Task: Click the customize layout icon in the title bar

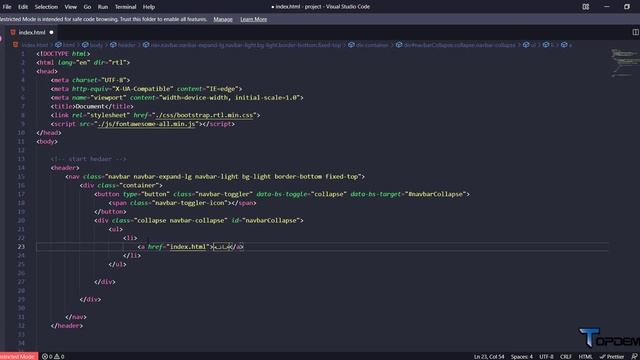Action: pyautogui.click(x=586, y=7)
